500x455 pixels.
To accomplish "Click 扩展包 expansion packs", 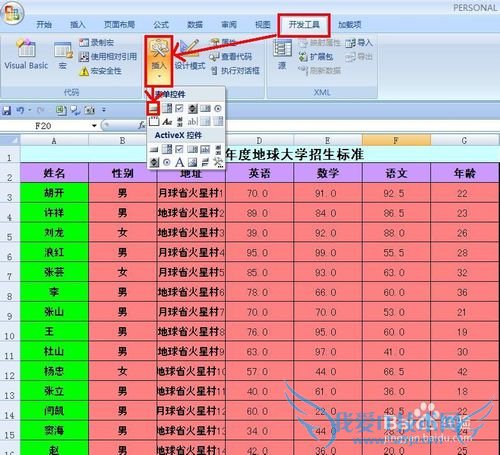I will pos(316,57).
